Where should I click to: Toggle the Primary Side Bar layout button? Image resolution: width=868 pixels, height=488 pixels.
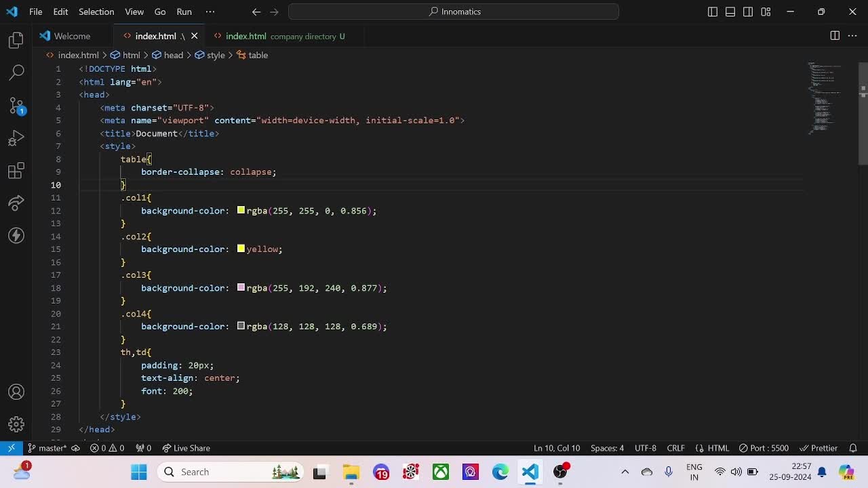pos(713,12)
